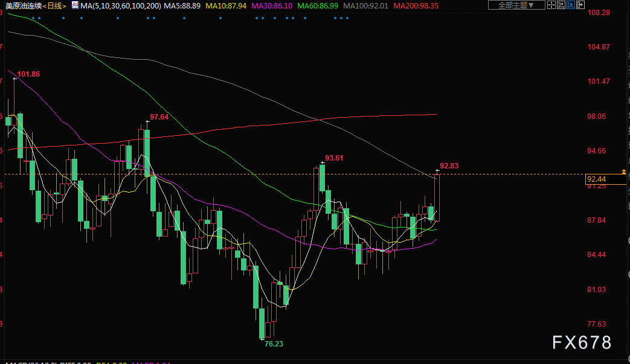Toggle the blue highlighted axis play icon
Viewport: 630px width, 364px height.
tap(571, 5)
